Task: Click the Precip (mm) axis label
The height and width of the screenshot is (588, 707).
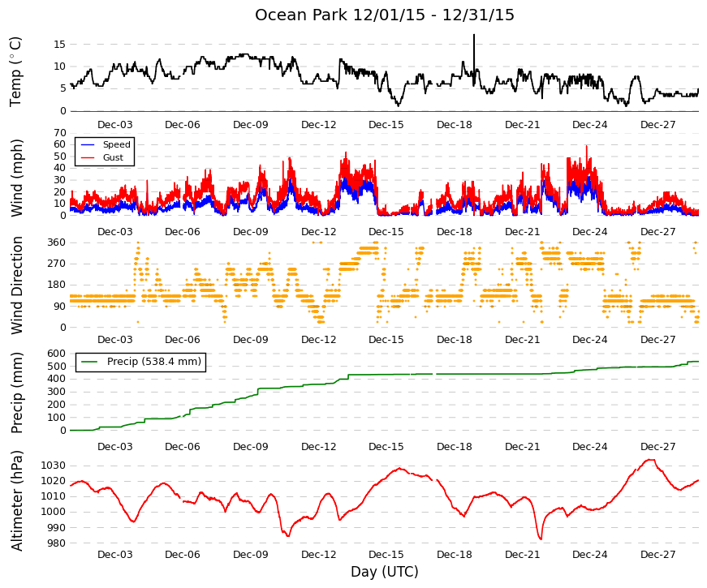Action: tap(15, 393)
